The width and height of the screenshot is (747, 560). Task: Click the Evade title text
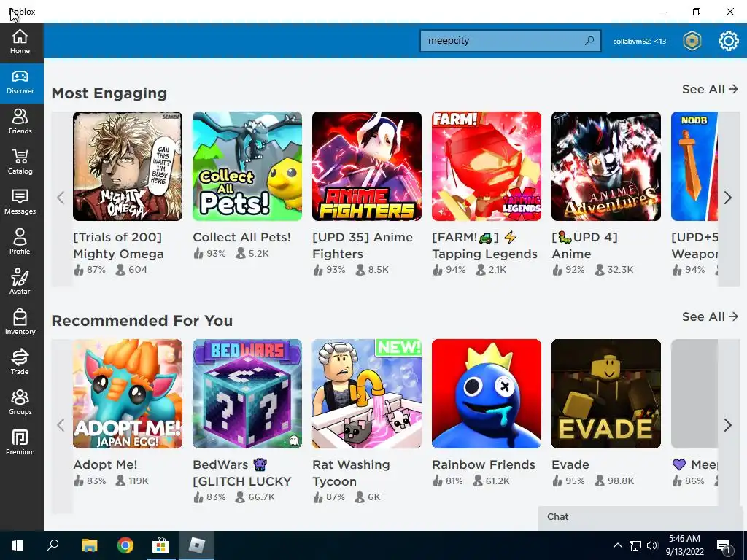click(570, 464)
